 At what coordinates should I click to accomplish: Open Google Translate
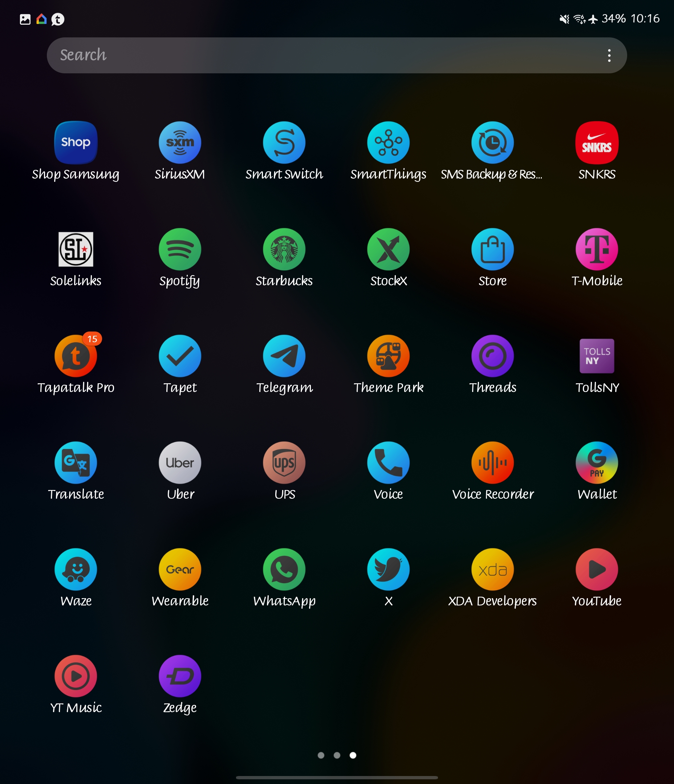(76, 463)
